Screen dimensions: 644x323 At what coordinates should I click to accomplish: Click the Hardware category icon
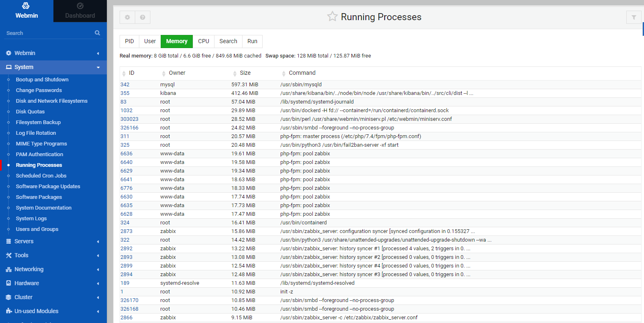click(x=9, y=283)
